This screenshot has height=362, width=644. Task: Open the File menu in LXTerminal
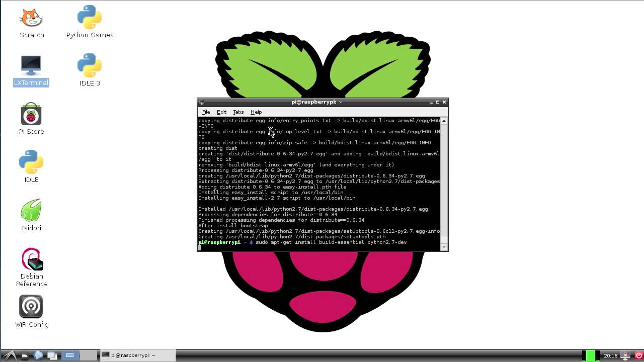(206, 112)
